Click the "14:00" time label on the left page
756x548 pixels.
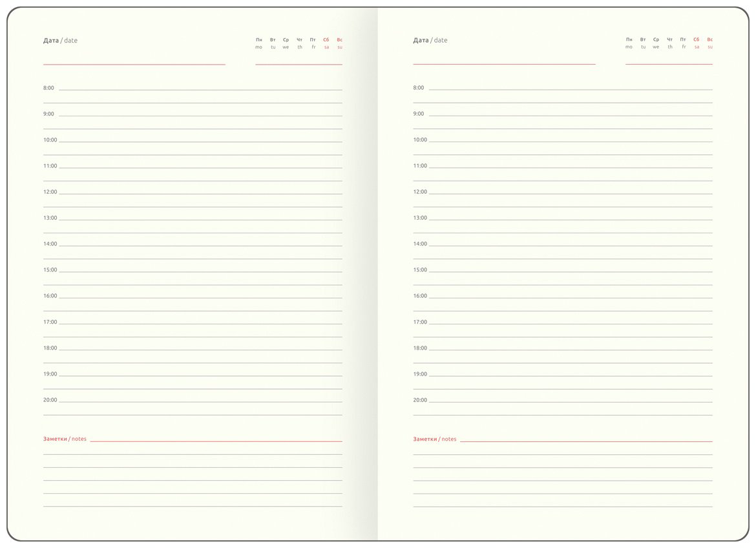[50, 244]
